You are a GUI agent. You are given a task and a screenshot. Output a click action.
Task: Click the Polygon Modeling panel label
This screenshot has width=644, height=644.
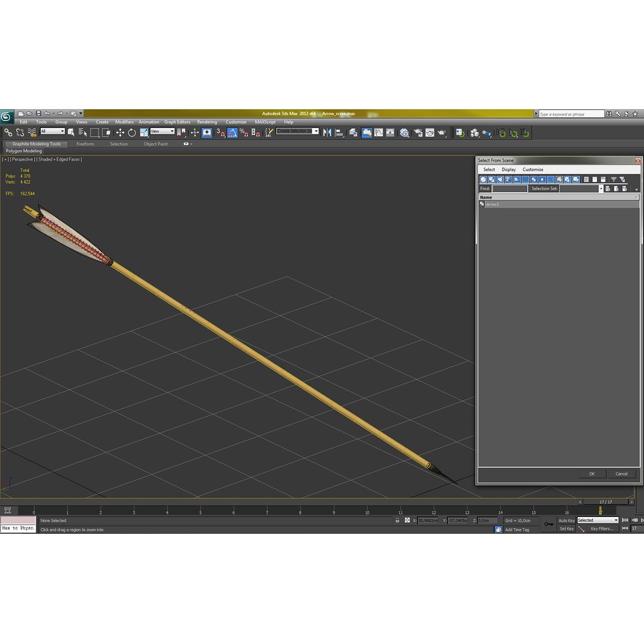[x=23, y=151]
